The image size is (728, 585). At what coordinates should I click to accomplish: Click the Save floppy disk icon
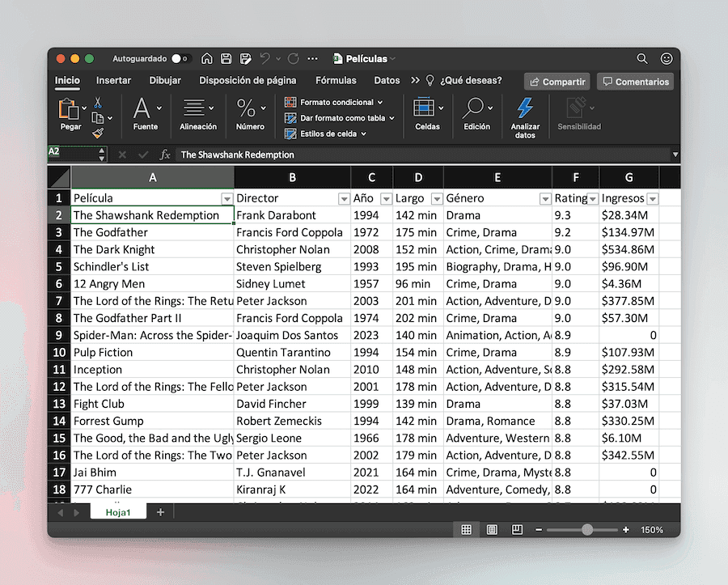click(x=226, y=58)
